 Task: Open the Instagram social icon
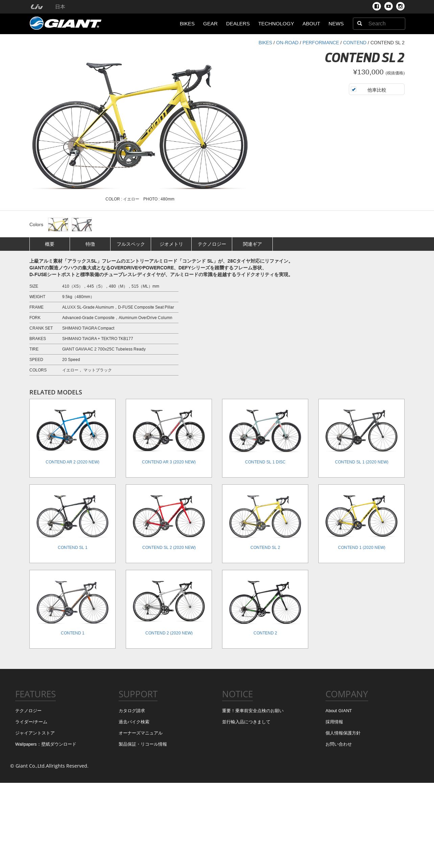[x=400, y=6]
